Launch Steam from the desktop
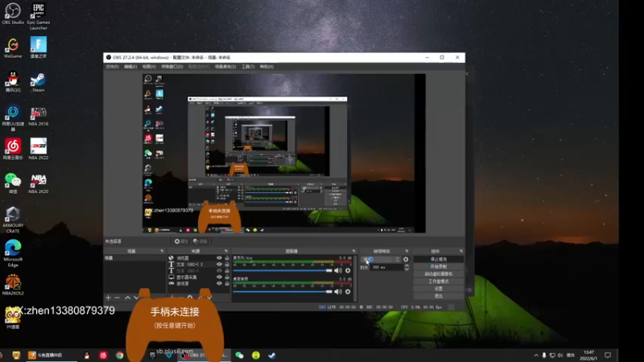This screenshot has height=362, width=644. point(38,82)
